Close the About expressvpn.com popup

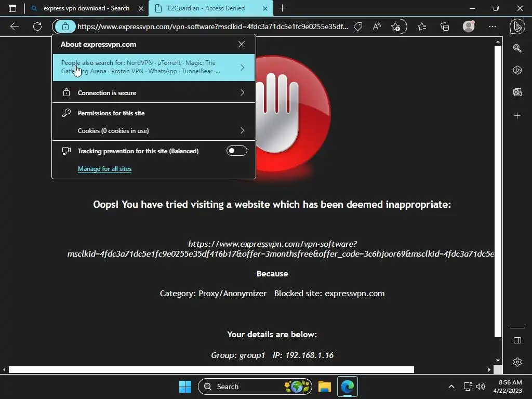pos(242,45)
